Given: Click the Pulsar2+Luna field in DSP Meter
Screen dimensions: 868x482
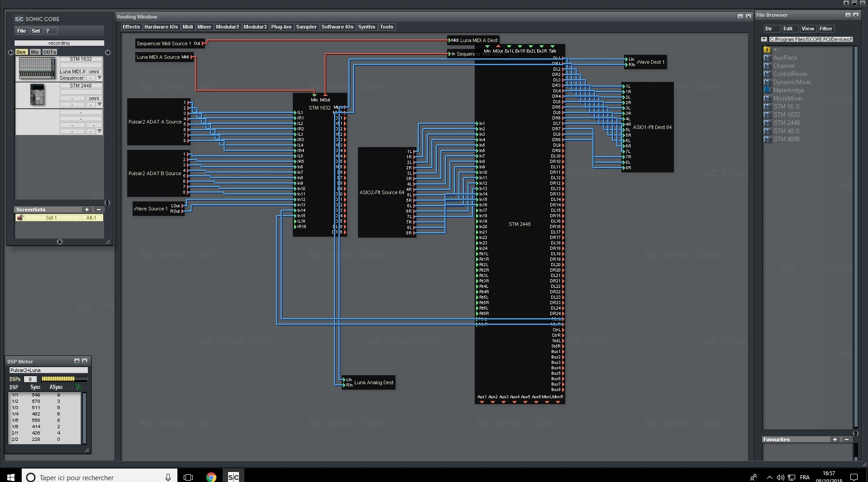Looking at the screenshot, I should click(48, 370).
